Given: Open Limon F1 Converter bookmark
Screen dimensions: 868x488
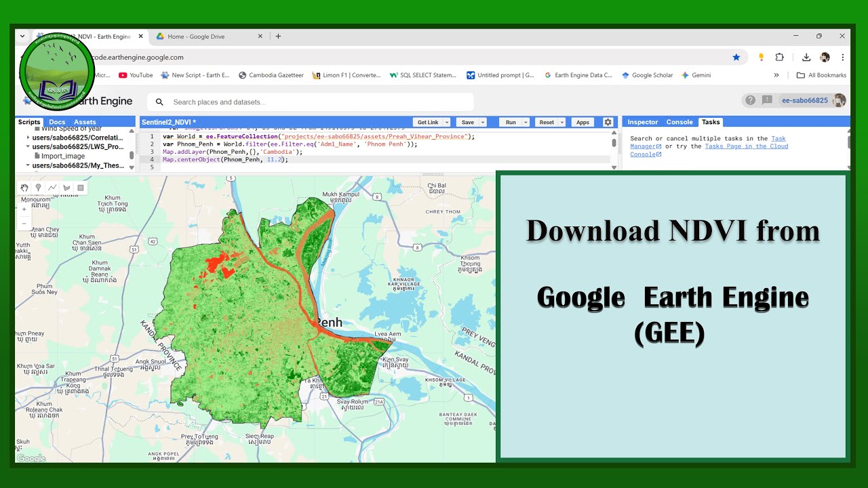Looking at the screenshot, I should [347, 75].
